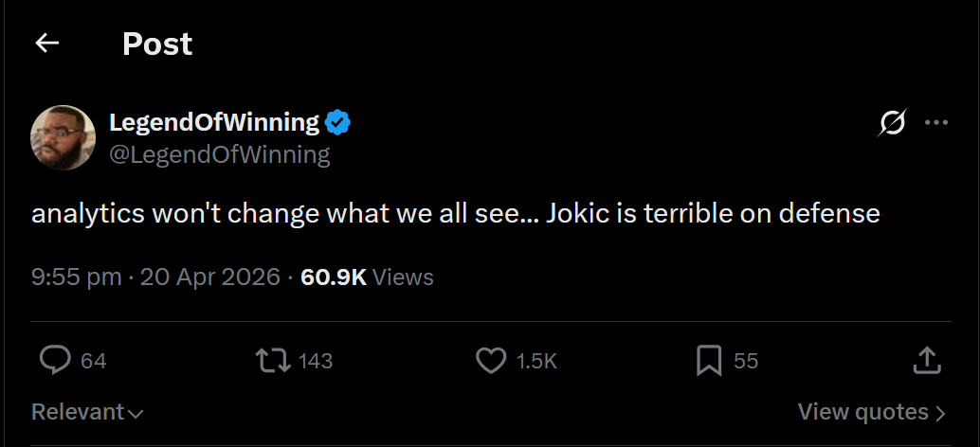Click the chevron next to View quotes

point(940,413)
